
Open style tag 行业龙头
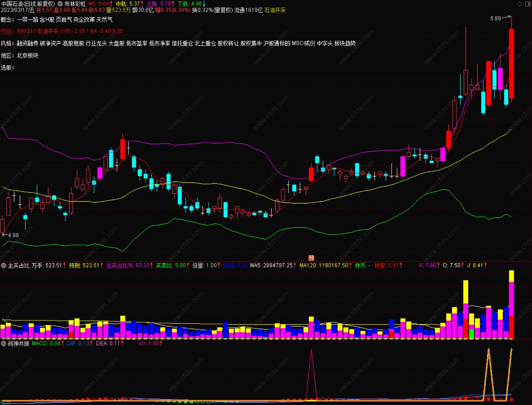[96, 43]
